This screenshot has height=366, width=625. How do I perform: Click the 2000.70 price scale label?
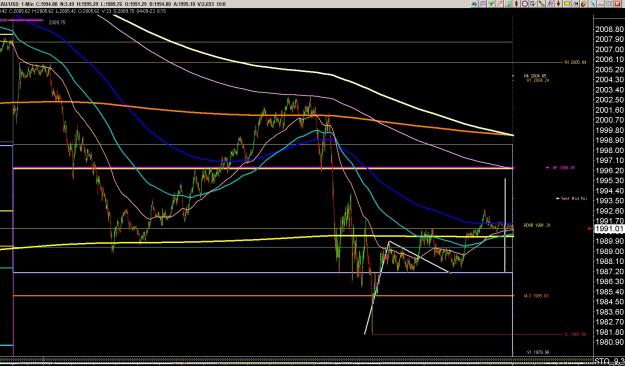pyautogui.click(x=609, y=120)
